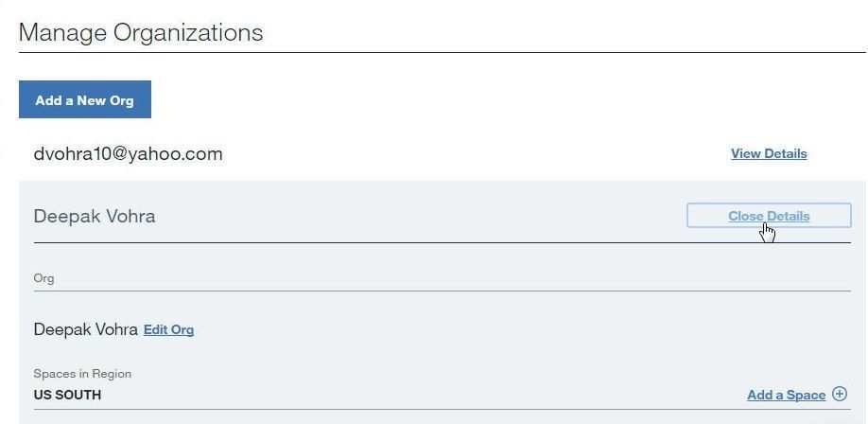Click the Add a New Org button
The height and width of the screenshot is (424, 868).
tap(85, 99)
